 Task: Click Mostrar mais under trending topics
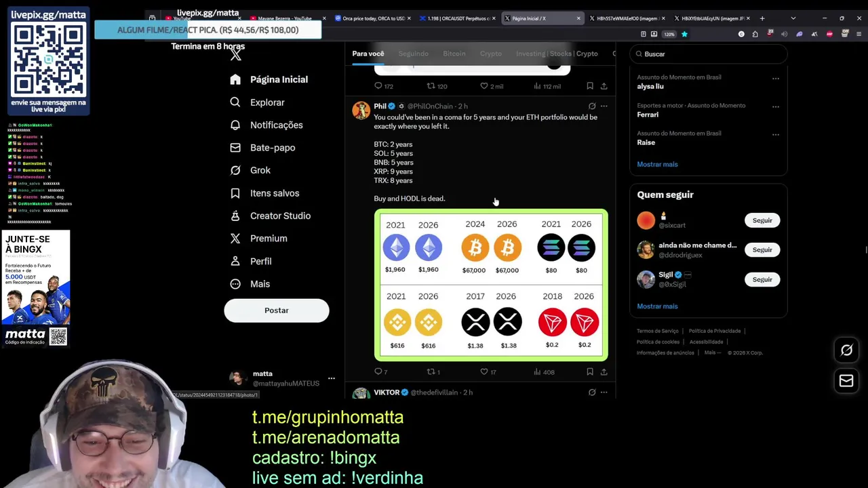point(657,164)
